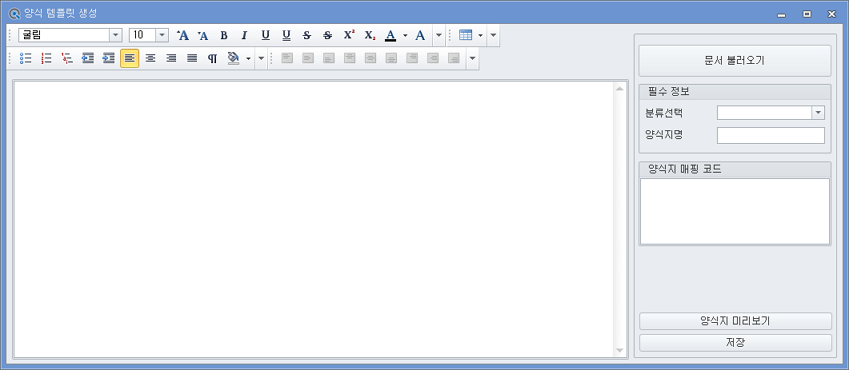
Task: Click inside the 양식지 매핑 코드 list box
Action: tap(735, 211)
